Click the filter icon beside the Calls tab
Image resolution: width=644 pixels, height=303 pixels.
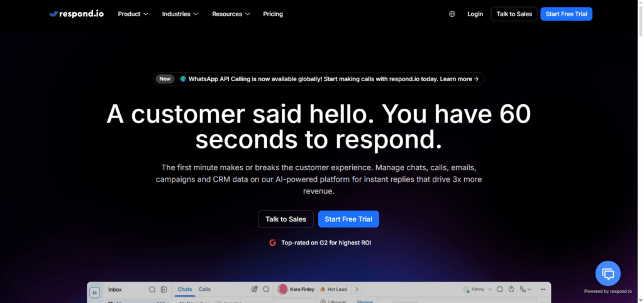[254, 289]
